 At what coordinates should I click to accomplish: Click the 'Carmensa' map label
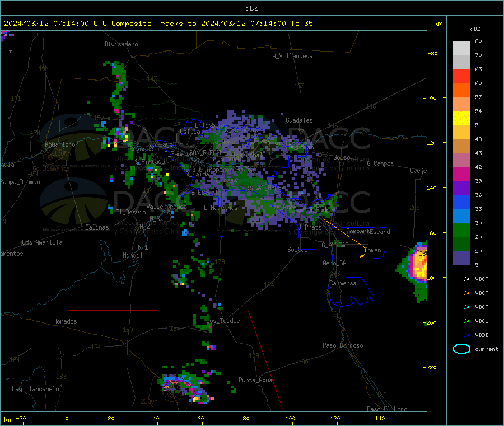[x=343, y=284]
